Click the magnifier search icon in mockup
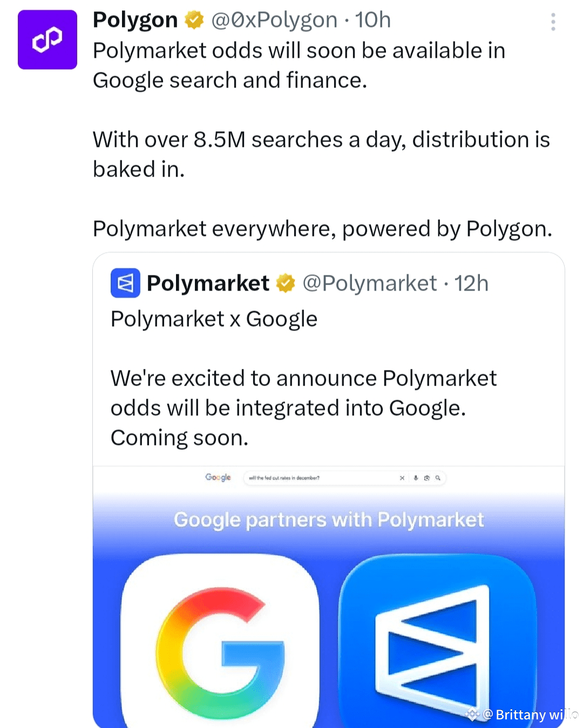 pos(438,478)
